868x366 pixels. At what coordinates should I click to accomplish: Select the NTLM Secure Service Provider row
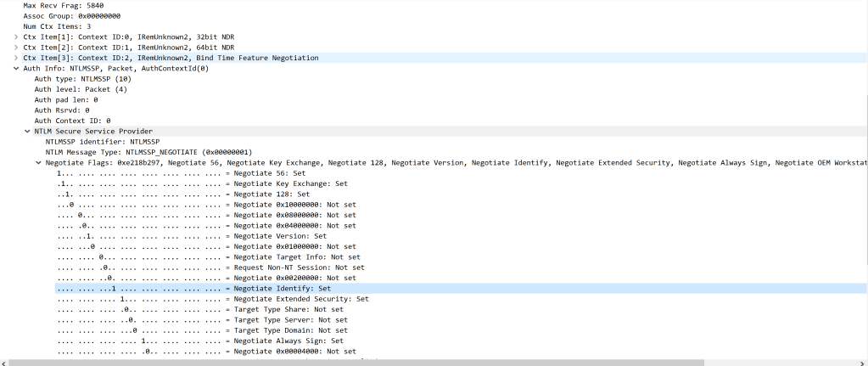[x=93, y=131]
